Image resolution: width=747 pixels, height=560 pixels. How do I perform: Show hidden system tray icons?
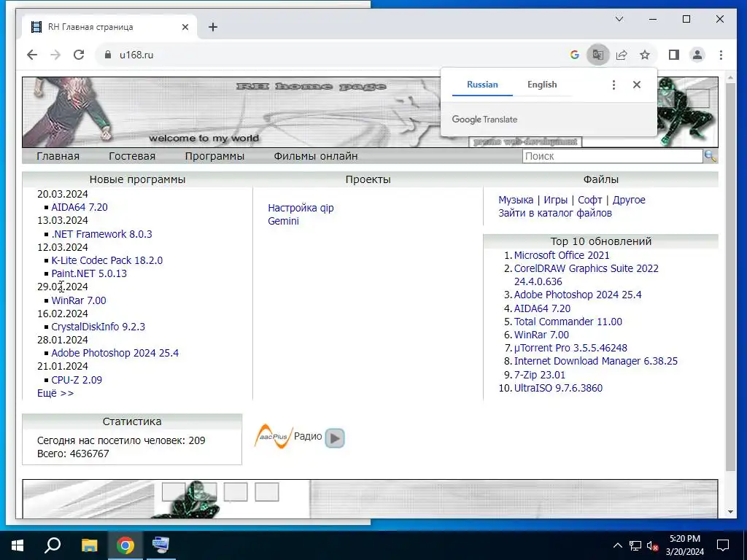click(617, 545)
